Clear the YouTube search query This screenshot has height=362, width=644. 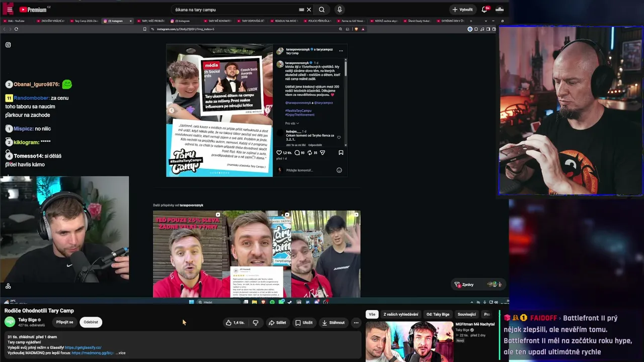309,10
